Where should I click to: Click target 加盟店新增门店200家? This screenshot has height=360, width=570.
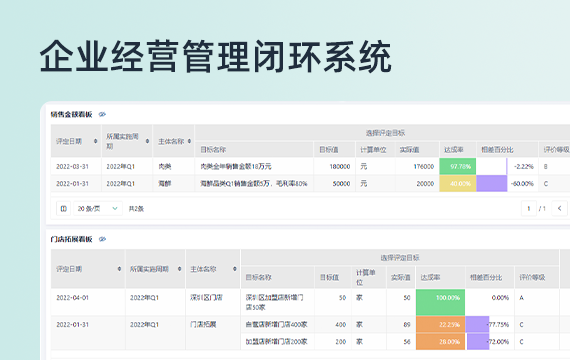277,342
